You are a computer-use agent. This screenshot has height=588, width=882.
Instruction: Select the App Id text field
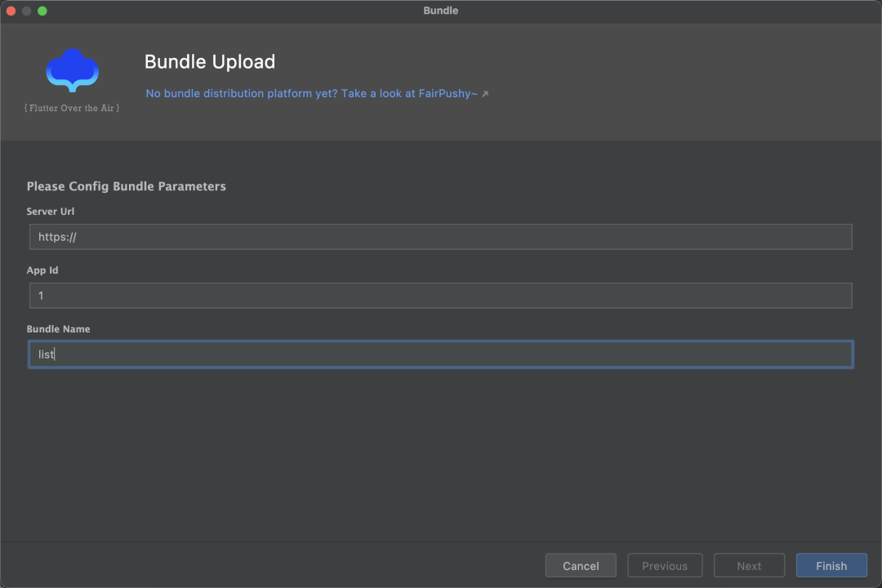[x=440, y=296]
